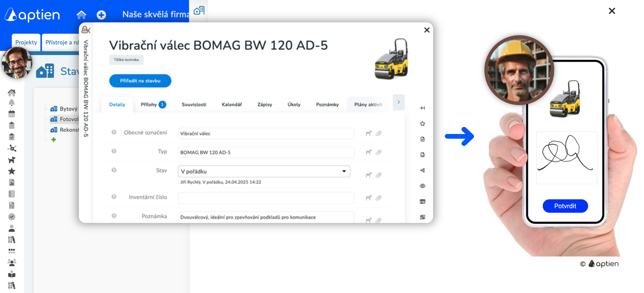
Task: Open the people group icon in sidebar
Action: (12, 262)
